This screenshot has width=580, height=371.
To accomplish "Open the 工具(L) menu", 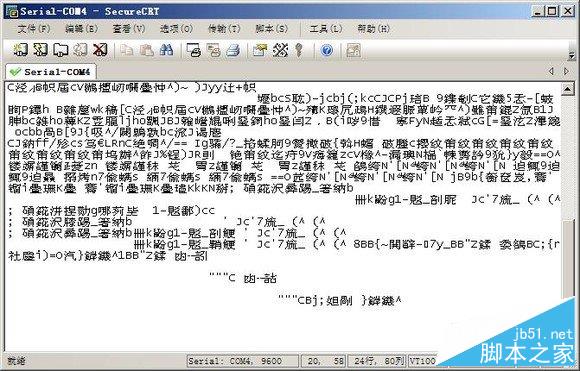I will click(326, 29).
